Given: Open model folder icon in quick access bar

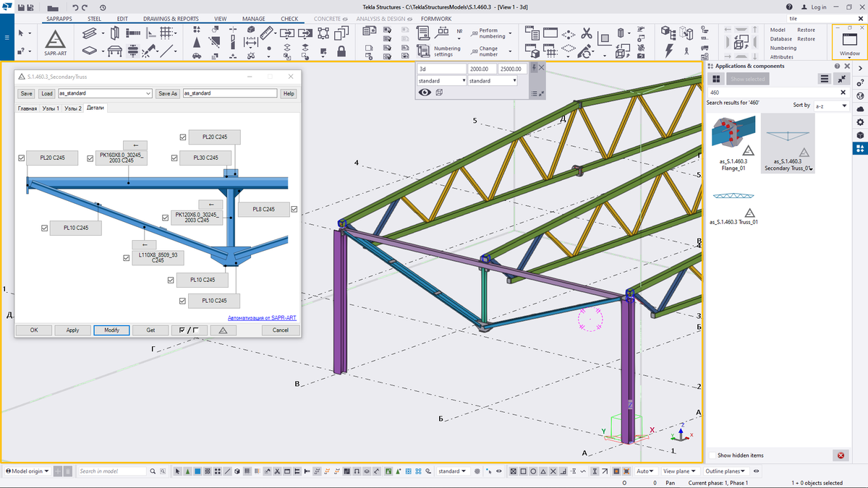Looking at the screenshot, I should 52,7.
